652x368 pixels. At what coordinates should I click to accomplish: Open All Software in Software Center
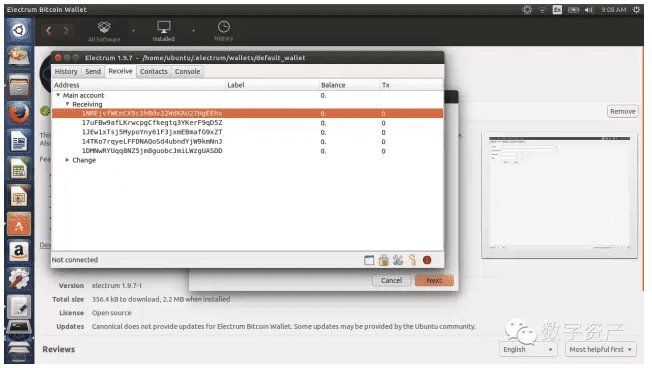click(x=104, y=32)
